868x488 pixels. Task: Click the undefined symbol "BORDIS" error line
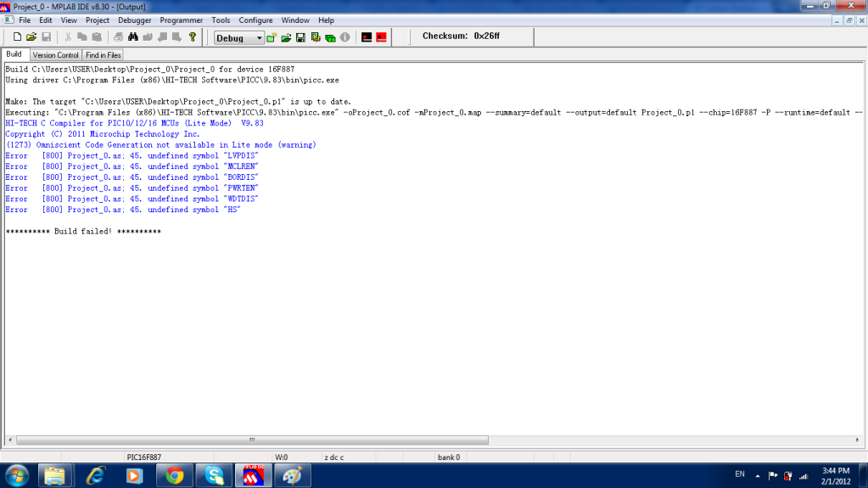pos(132,177)
